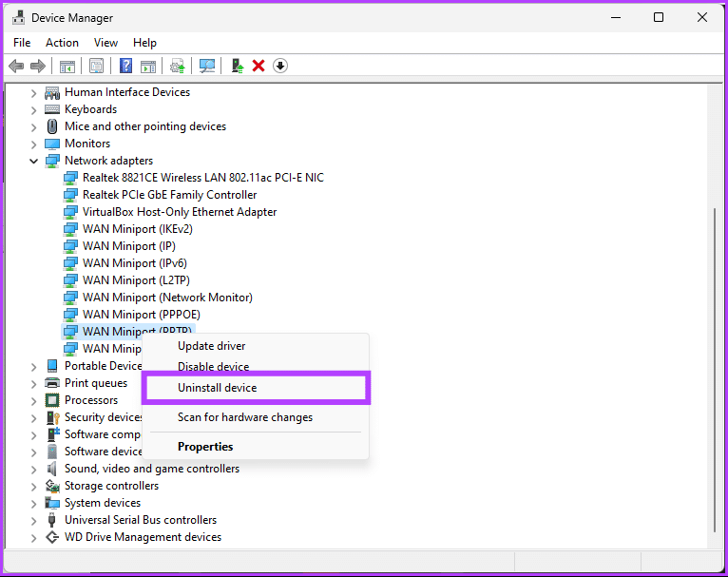Screen dimensions: 728x577
Task: Open the File menu
Action: (x=22, y=43)
